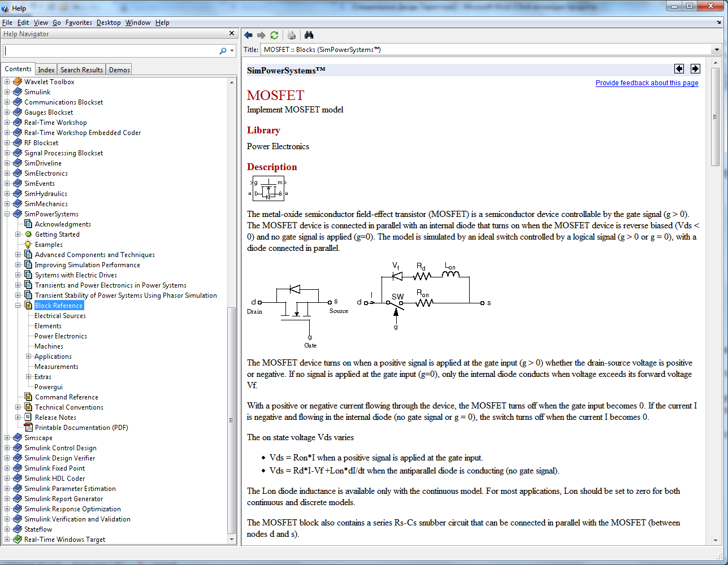Click the Release Notes page icon
728x565 pixels.
click(28, 418)
